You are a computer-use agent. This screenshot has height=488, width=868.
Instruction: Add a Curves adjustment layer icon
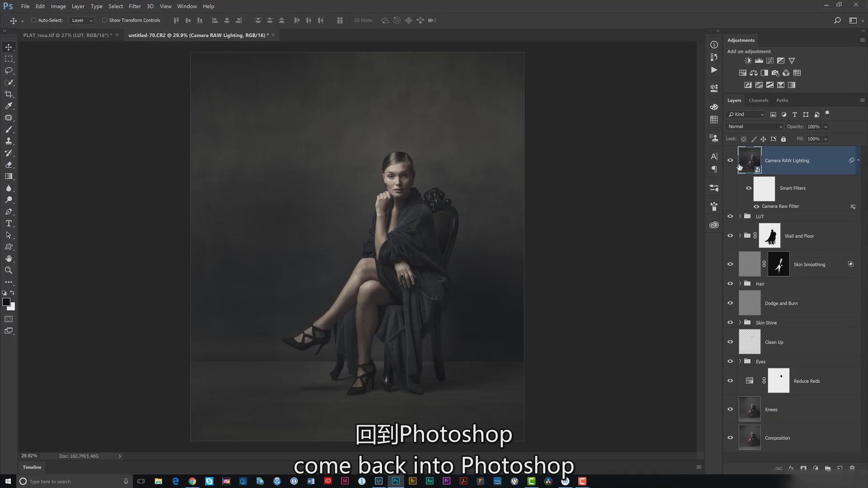[770, 61]
